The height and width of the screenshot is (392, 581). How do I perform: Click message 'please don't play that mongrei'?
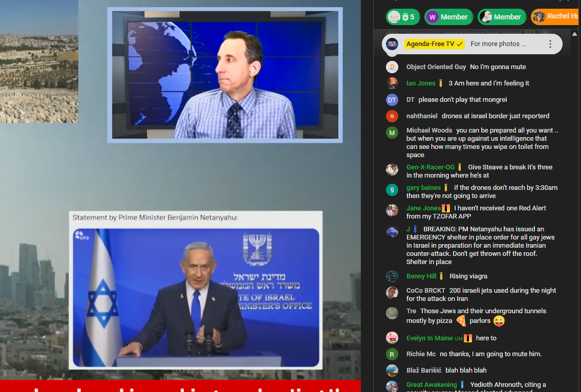click(462, 100)
